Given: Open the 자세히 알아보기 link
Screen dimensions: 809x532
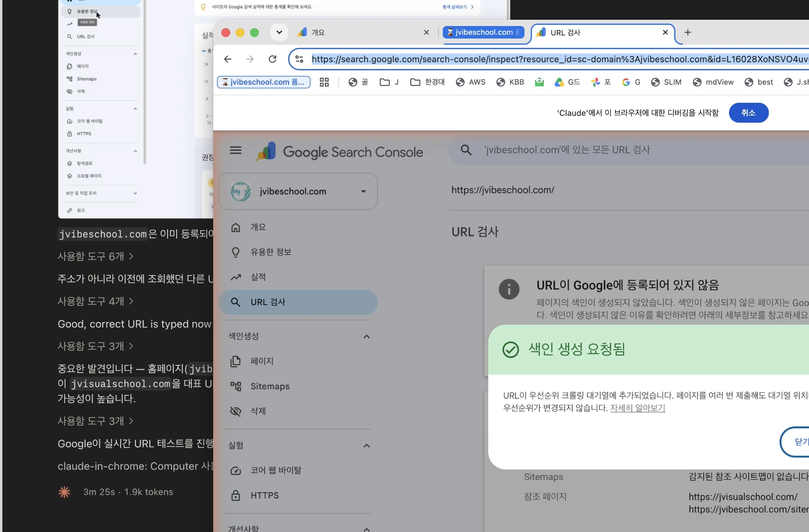Looking at the screenshot, I should point(637,408).
